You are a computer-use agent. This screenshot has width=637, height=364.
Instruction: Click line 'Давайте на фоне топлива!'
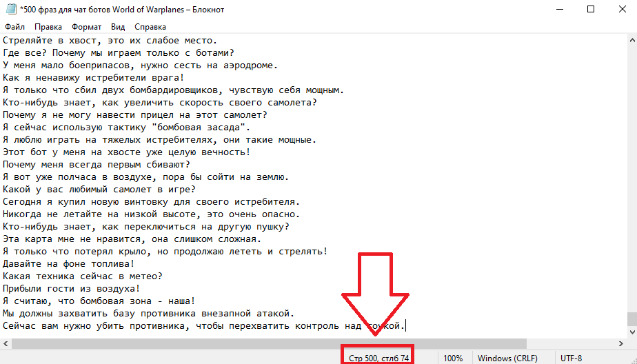(69, 263)
